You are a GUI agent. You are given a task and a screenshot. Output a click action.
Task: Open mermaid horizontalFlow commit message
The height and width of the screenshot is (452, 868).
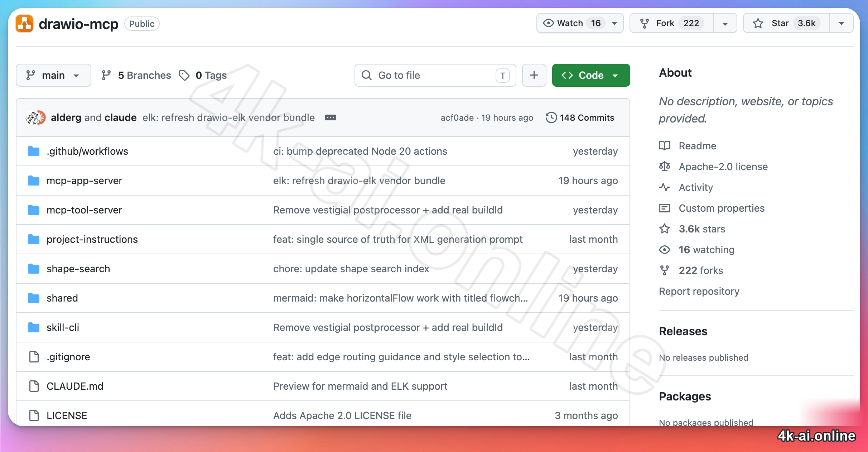point(400,298)
